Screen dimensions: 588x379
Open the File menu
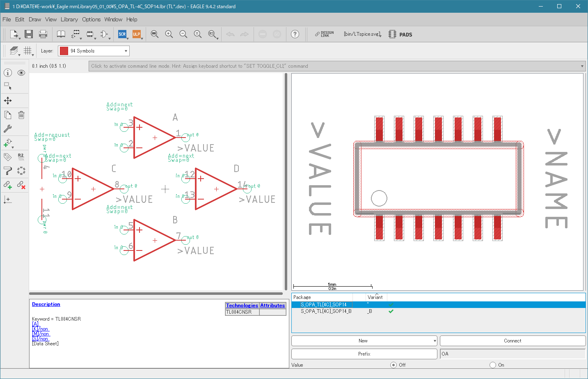(x=7, y=19)
